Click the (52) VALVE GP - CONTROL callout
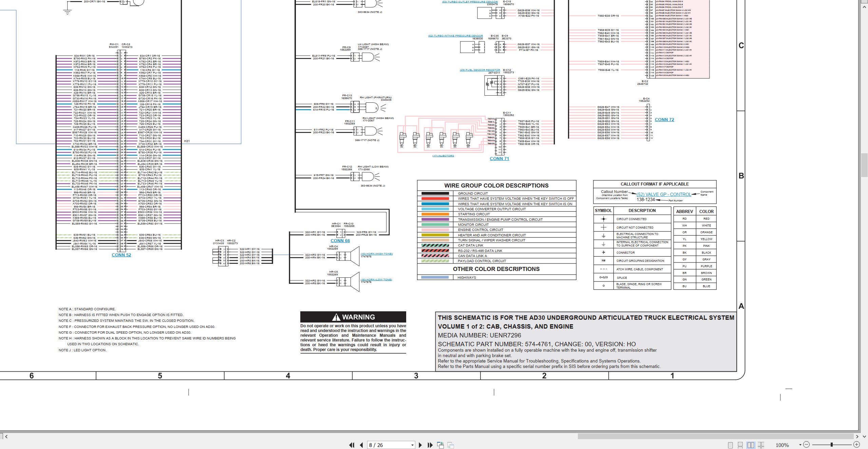 coord(664,194)
